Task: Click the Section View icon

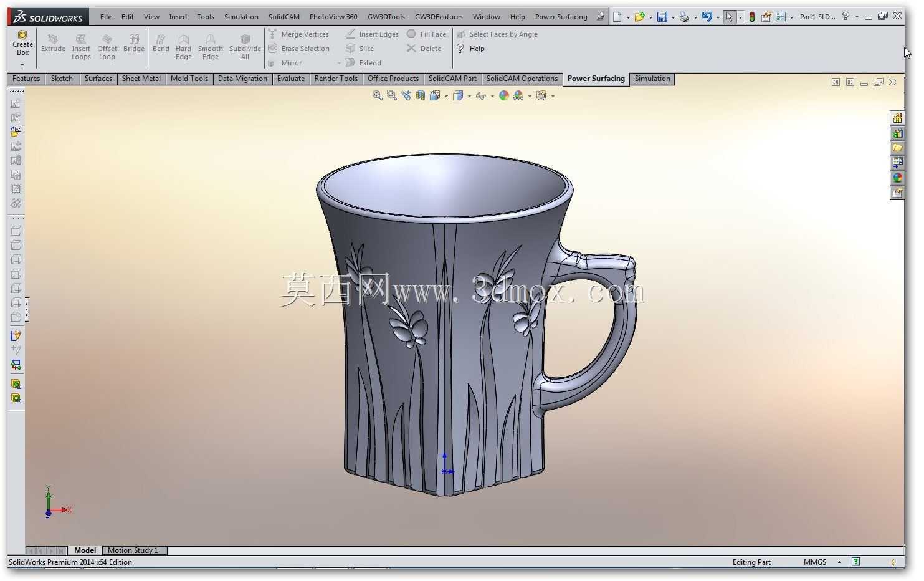Action: (x=421, y=95)
